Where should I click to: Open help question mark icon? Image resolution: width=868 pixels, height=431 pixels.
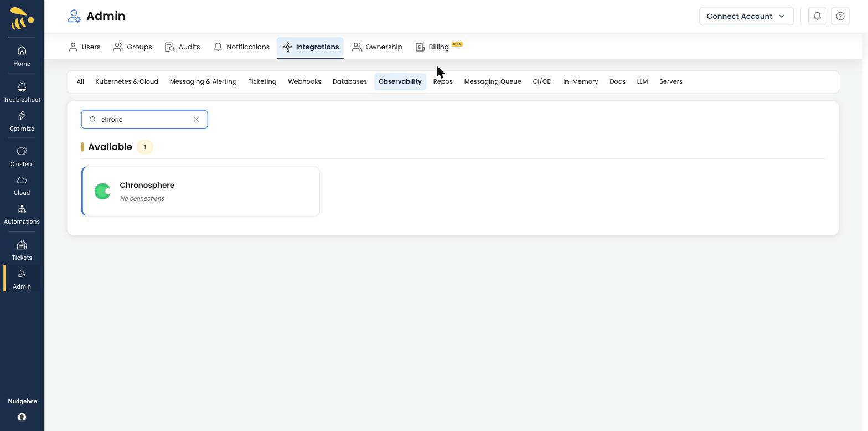pos(840,16)
